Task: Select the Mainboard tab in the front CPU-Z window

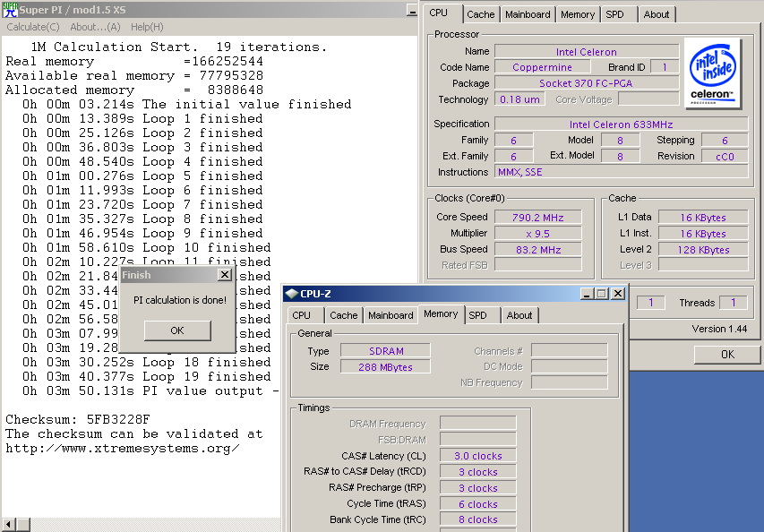Action: pyautogui.click(x=391, y=315)
